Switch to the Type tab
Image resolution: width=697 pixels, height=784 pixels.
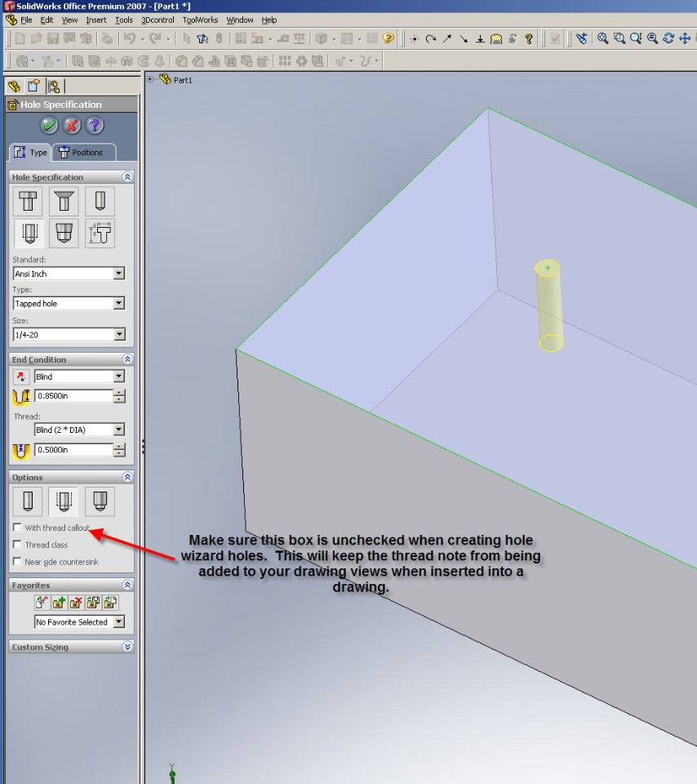(x=30, y=153)
